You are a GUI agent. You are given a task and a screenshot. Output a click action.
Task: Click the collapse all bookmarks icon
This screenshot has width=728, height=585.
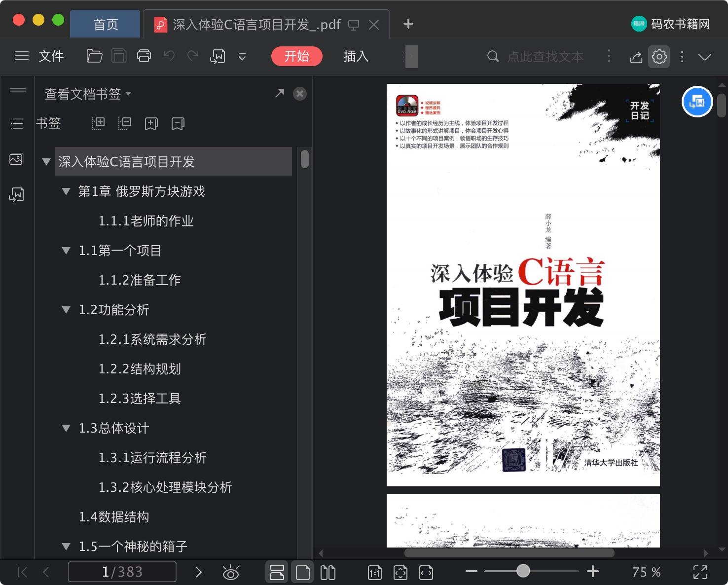125,123
